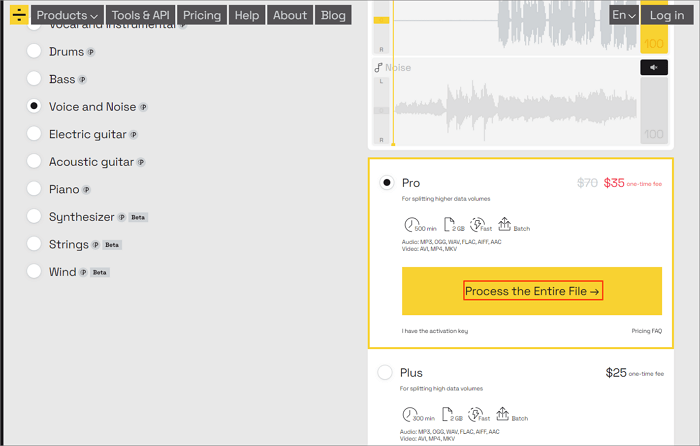The height and width of the screenshot is (446, 700).
Task: Click the premium P badge next to Synthesizer
Action: coord(121,217)
